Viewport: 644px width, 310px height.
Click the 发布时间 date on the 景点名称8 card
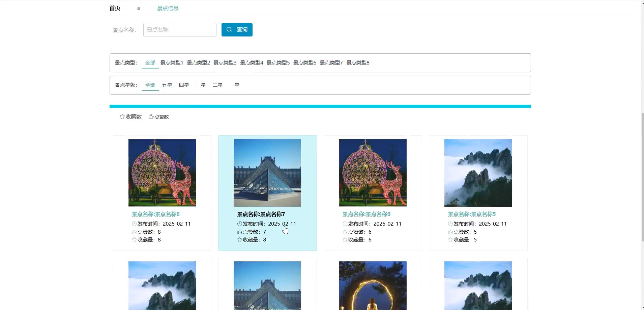[x=177, y=224]
